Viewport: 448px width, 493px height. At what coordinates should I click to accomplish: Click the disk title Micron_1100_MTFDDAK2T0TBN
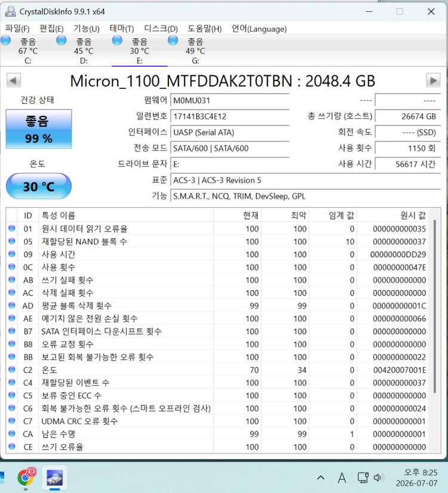tap(222, 81)
